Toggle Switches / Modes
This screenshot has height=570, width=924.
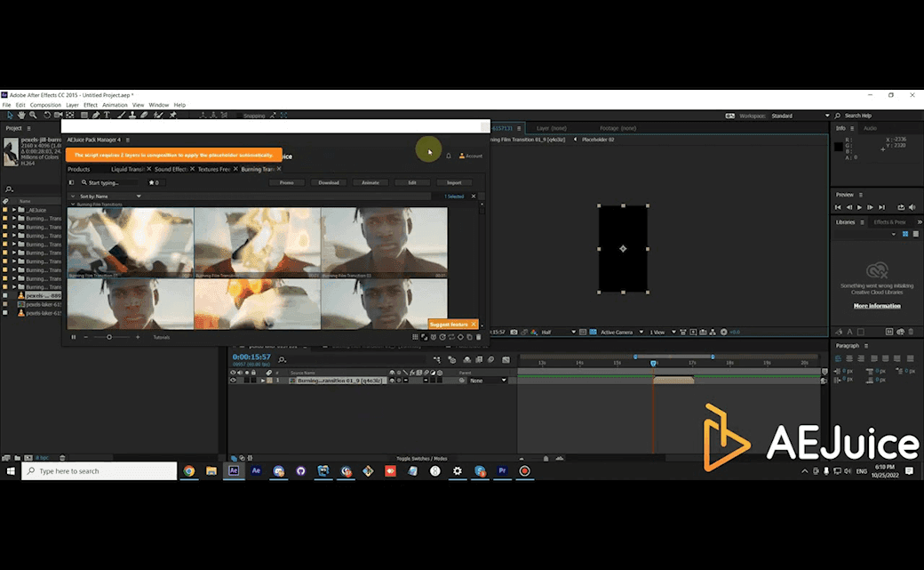[421, 459]
